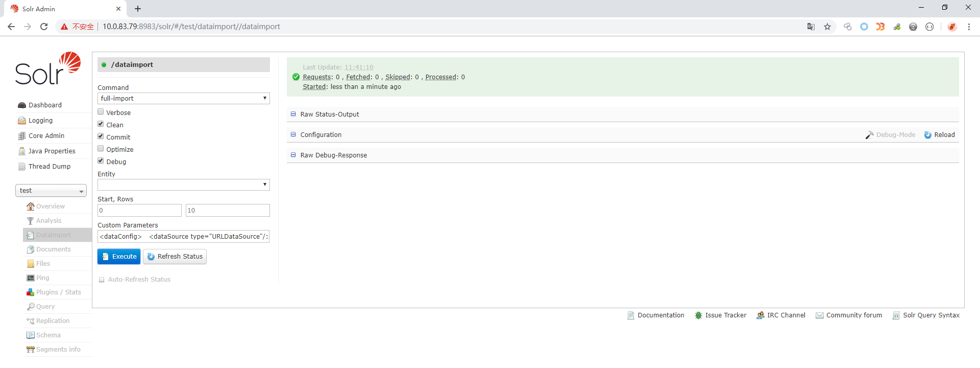This screenshot has height=368, width=980.
Task: Click the translate page icon
Action: 811,27
